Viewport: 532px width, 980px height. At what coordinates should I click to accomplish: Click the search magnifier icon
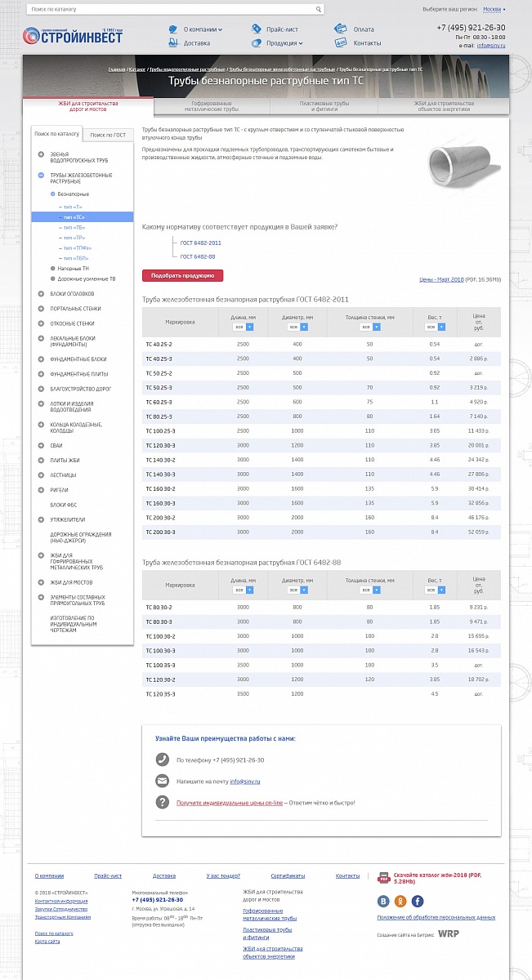click(x=318, y=9)
